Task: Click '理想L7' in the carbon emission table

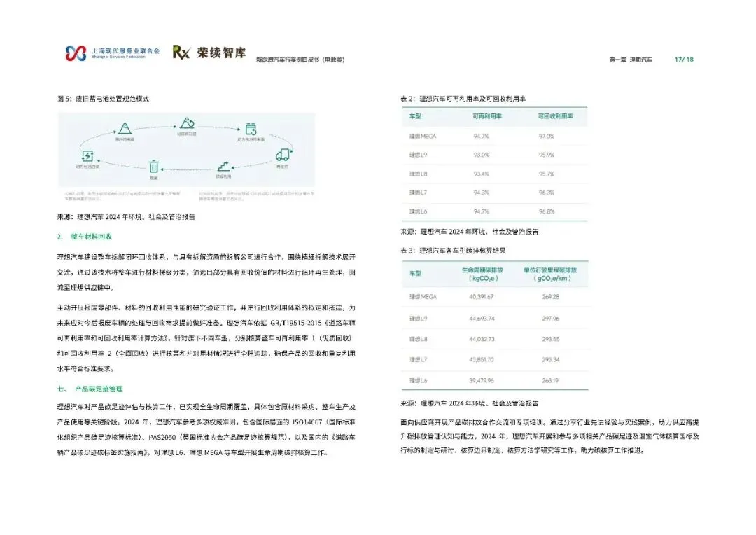Action: pyautogui.click(x=418, y=359)
